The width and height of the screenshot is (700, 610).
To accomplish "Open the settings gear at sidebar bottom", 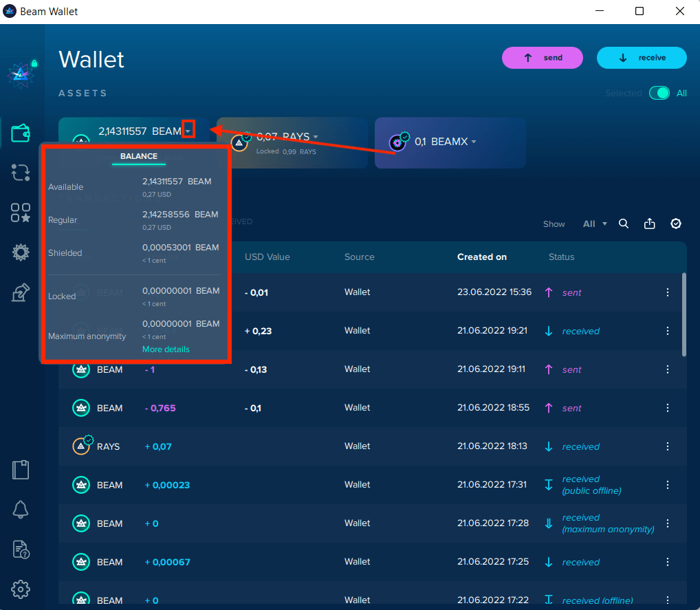I will [x=21, y=589].
